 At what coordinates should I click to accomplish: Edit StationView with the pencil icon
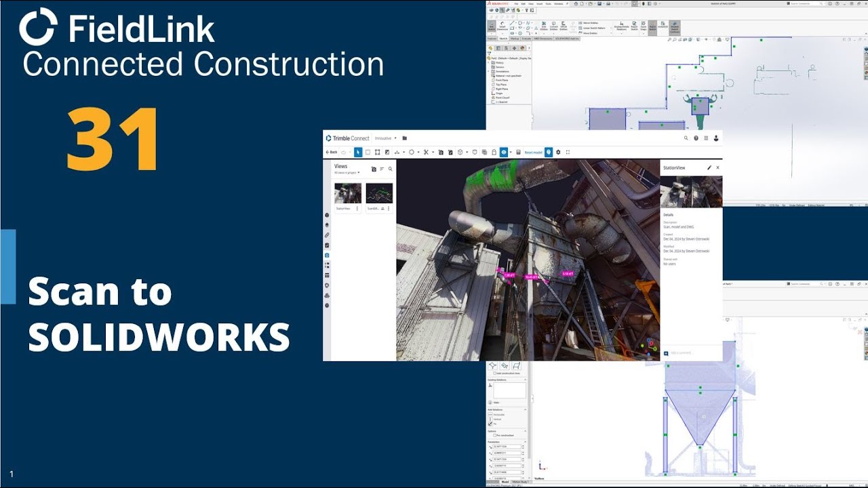tap(709, 167)
